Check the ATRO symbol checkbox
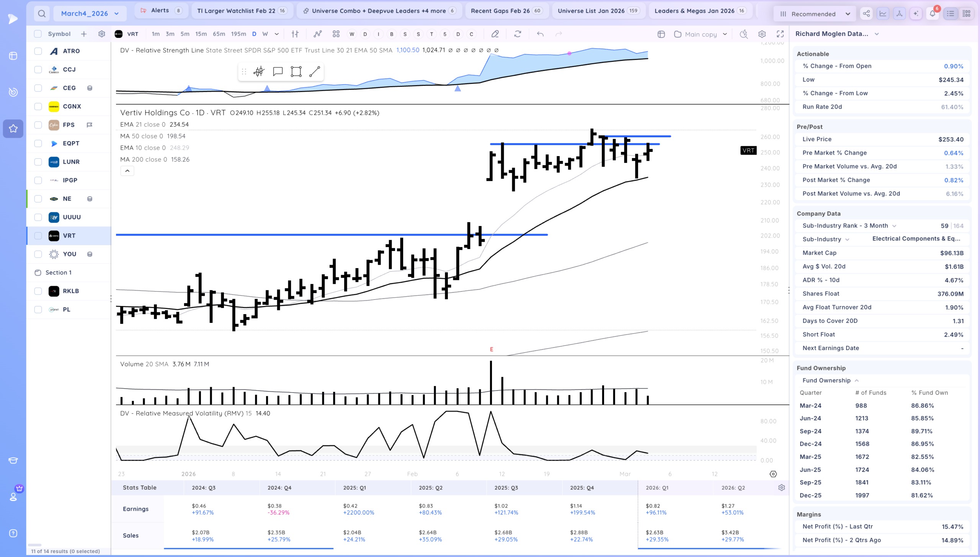980x557 pixels. [x=38, y=51]
